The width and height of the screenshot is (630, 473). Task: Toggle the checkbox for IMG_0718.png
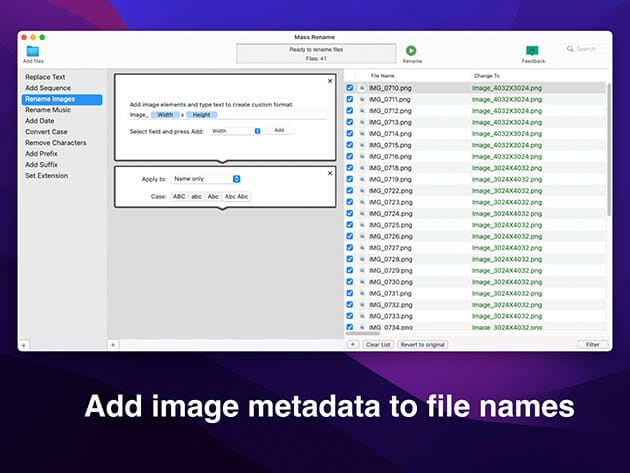tap(350, 168)
